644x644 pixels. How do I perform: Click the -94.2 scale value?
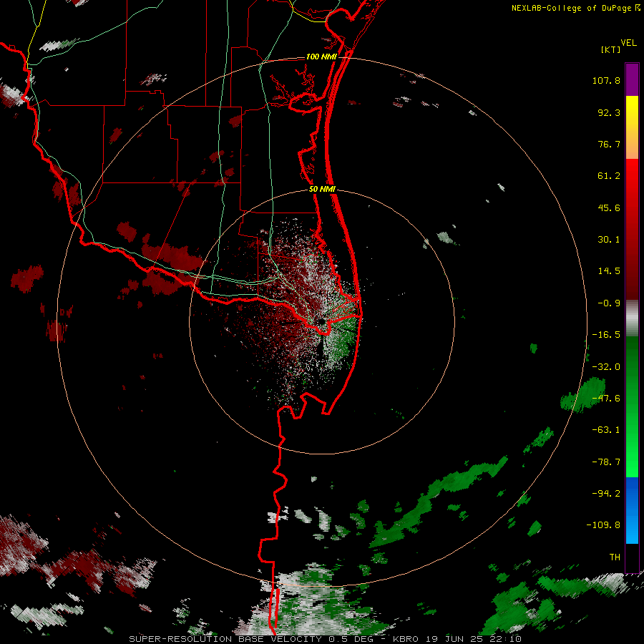tap(606, 493)
